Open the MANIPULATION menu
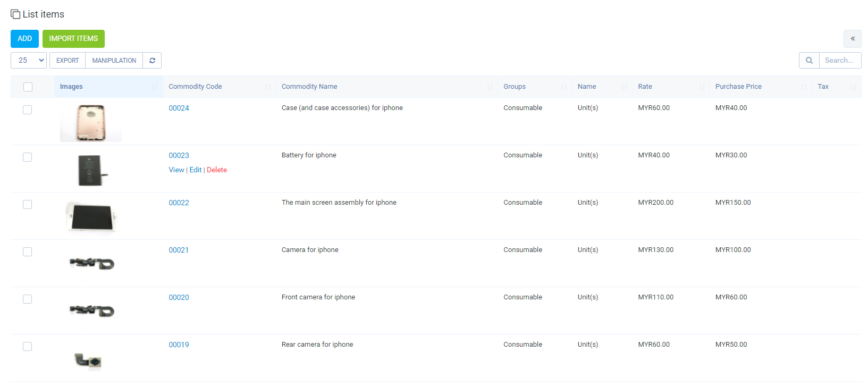 pos(114,60)
